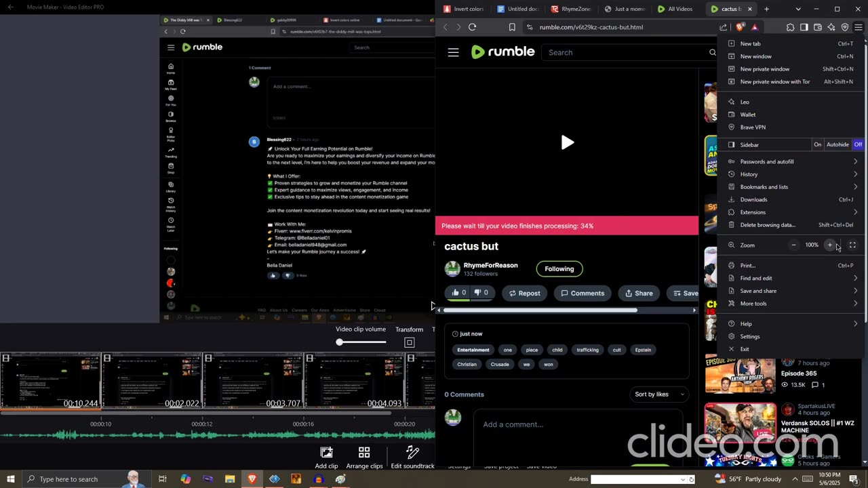This screenshot has height=488, width=868.
Task: Click the Brave Rewards triangle icon
Action: (754, 27)
